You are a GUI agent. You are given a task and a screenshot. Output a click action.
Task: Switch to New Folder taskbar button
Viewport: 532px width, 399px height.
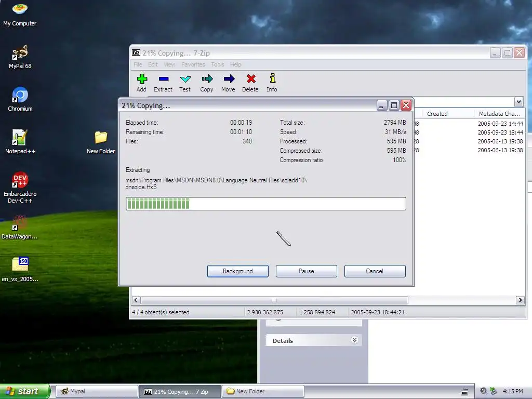(263, 392)
